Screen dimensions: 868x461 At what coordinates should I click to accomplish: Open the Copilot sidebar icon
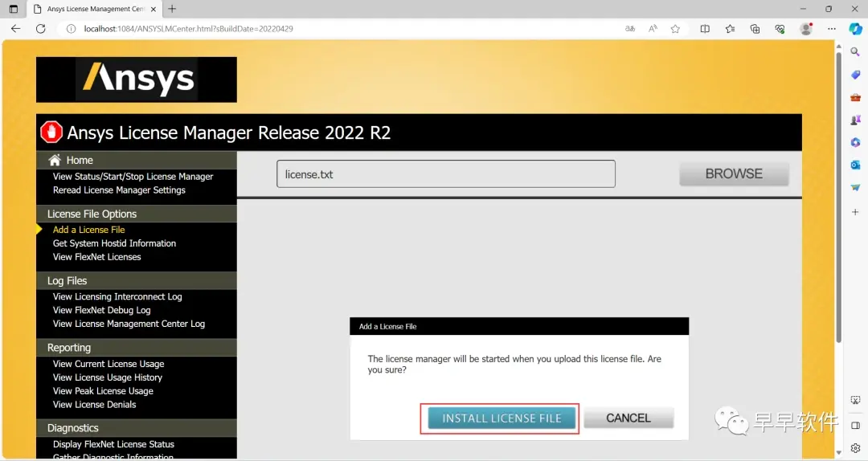pyautogui.click(x=855, y=28)
